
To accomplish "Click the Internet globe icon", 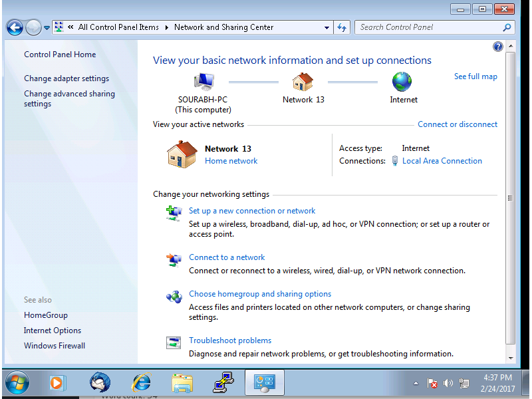I will 402,82.
